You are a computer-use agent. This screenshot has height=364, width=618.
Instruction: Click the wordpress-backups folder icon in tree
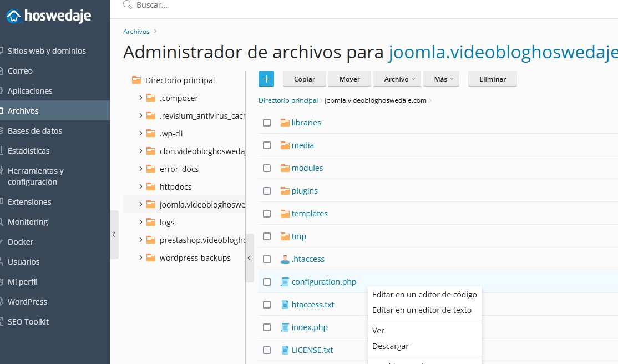pyautogui.click(x=150, y=257)
